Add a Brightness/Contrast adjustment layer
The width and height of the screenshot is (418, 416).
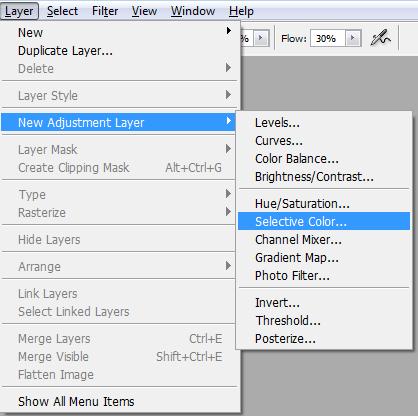[324, 176]
